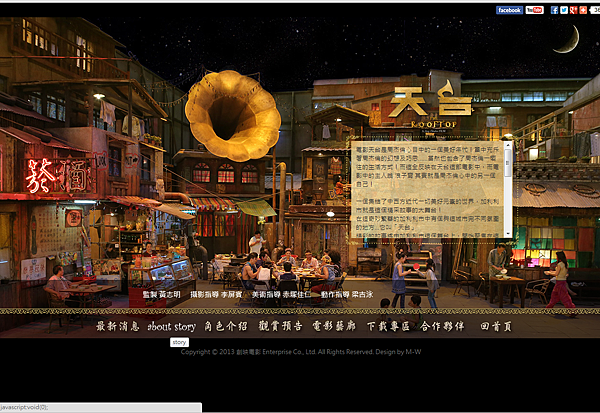
Task: Open 角色介紹 characters menu
Action: click(226, 326)
